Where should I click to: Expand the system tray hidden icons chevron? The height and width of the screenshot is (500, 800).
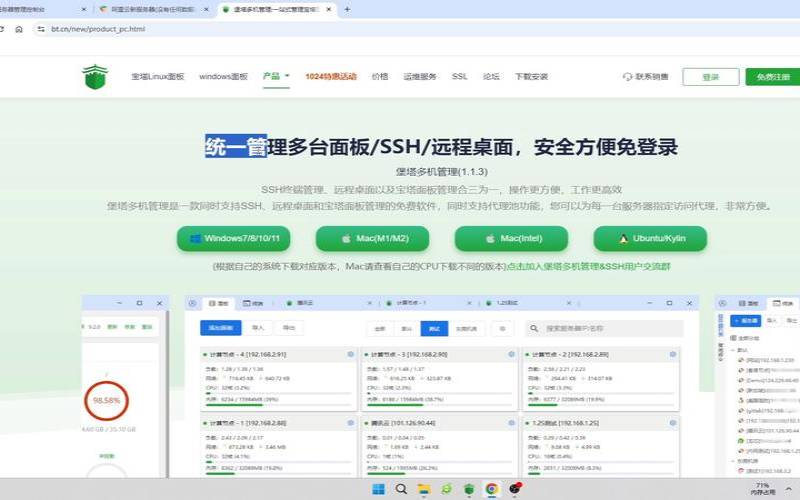(x=788, y=489)
